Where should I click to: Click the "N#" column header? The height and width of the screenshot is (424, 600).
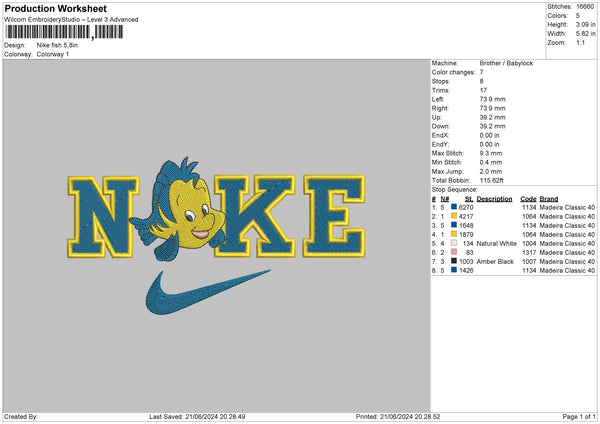[445, 199]
